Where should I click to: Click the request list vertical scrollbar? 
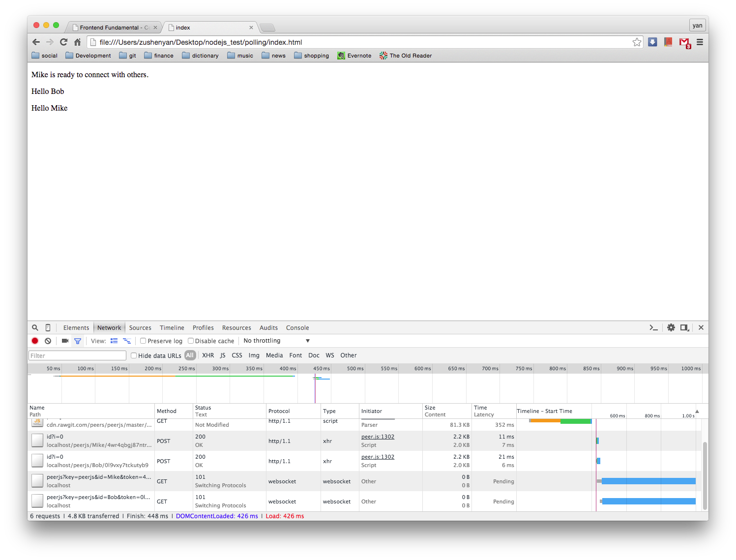pos(705,475)
